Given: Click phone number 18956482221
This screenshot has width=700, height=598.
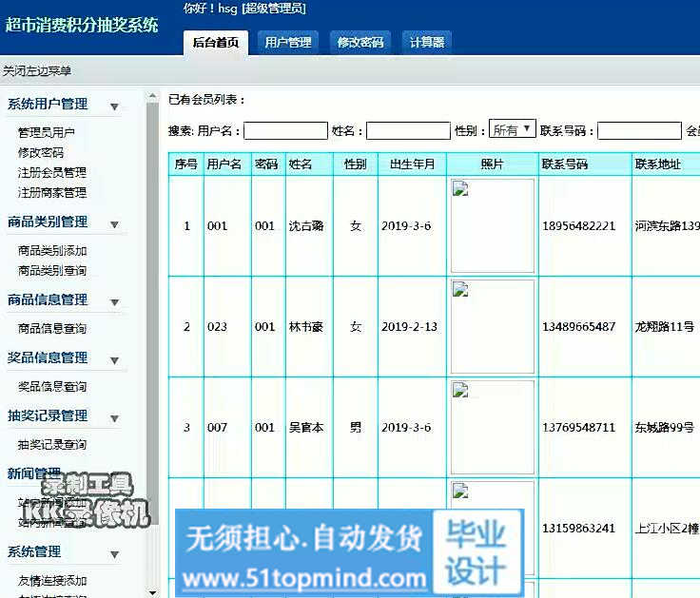Looking at the screenshot, I should click(x=578, y=226).
